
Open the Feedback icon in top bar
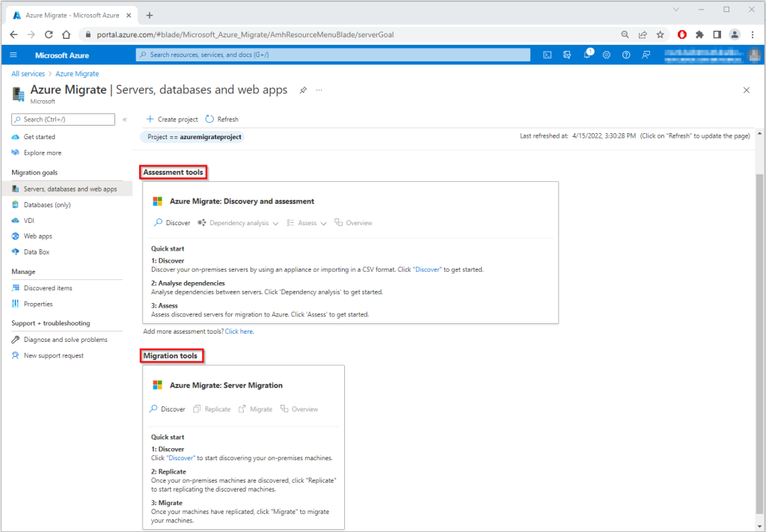(646, 55)
